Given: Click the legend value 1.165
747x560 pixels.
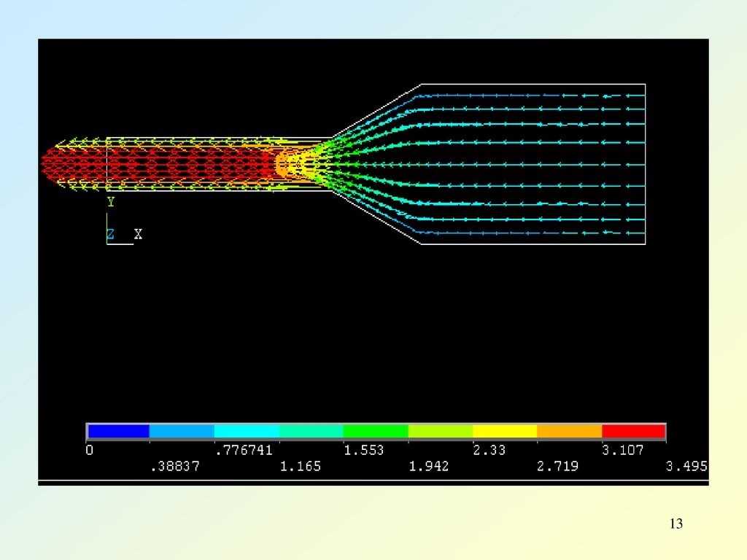Looking at the screenshot, I should [300, 466].
